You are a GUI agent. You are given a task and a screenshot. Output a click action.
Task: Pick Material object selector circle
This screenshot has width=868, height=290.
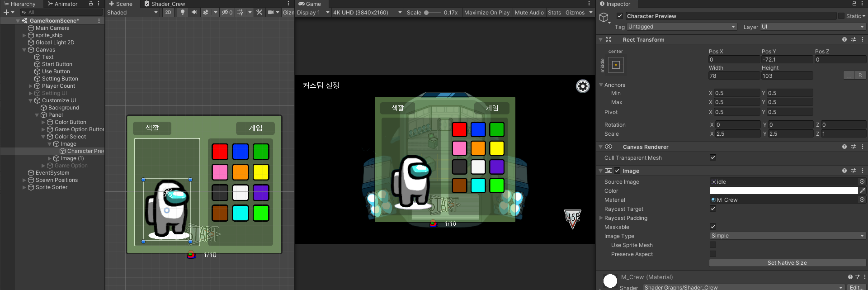pyautogui.click(x=862, y=200)
